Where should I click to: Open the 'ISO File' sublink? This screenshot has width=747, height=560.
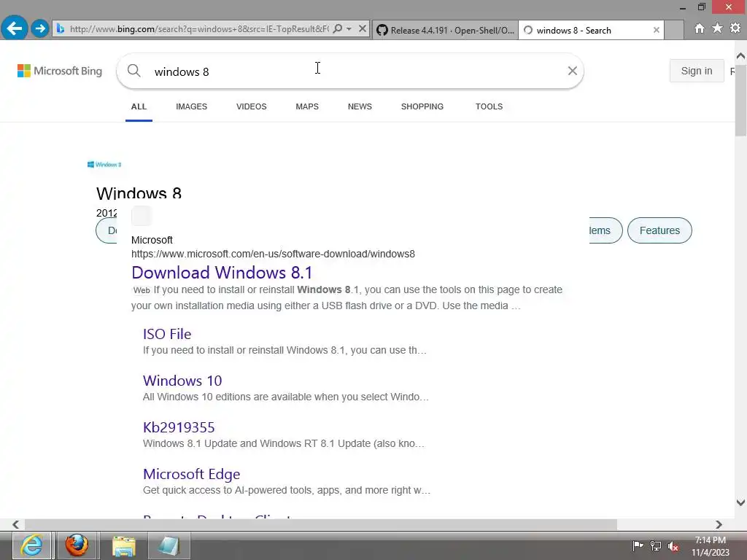pyautogui.click(x=167, y=334)
